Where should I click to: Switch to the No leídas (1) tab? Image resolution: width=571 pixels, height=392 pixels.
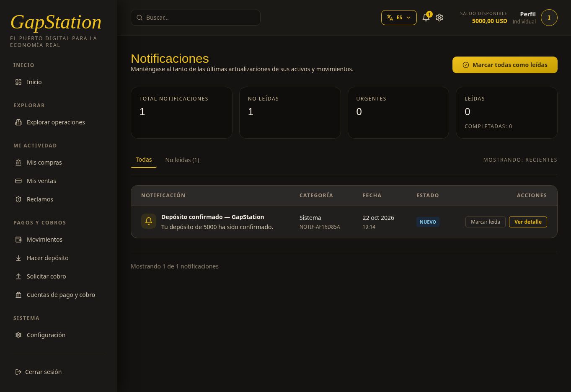point(182,160)
